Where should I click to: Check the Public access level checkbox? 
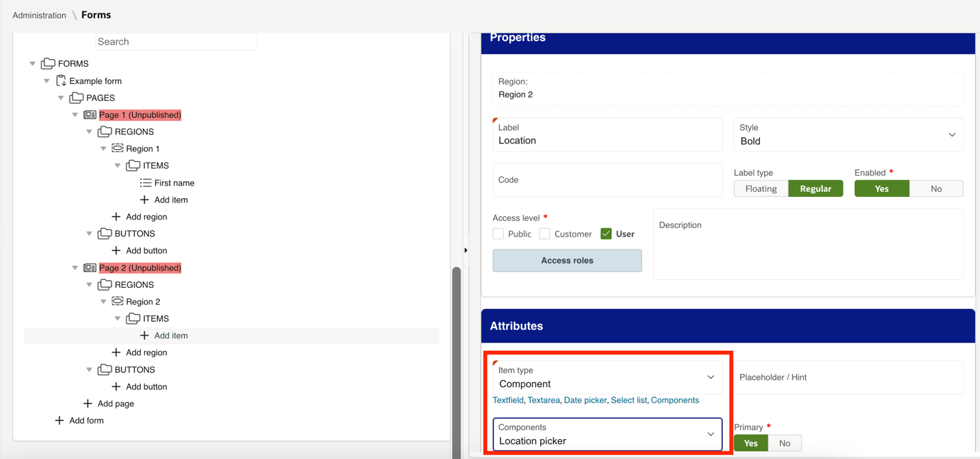497,233
